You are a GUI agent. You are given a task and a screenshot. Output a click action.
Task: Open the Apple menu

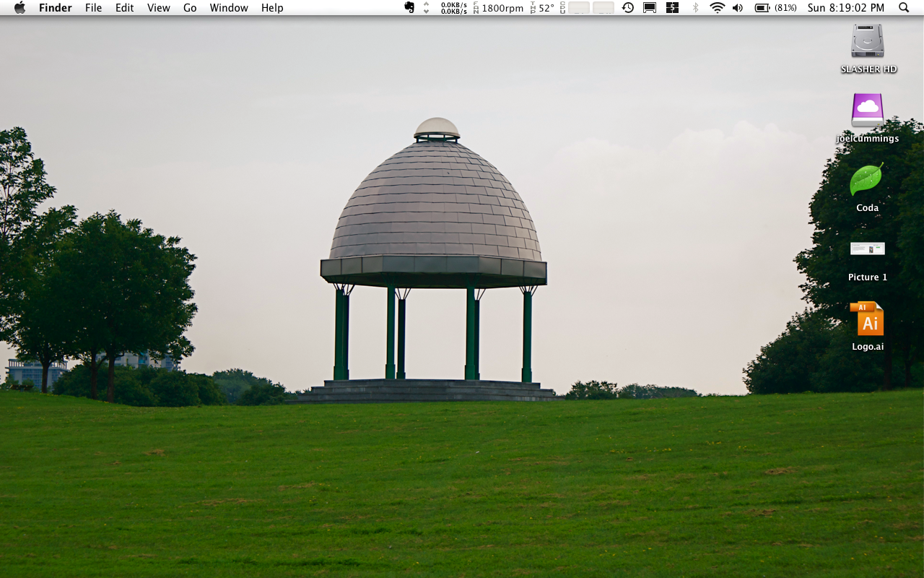click(19, 8)
